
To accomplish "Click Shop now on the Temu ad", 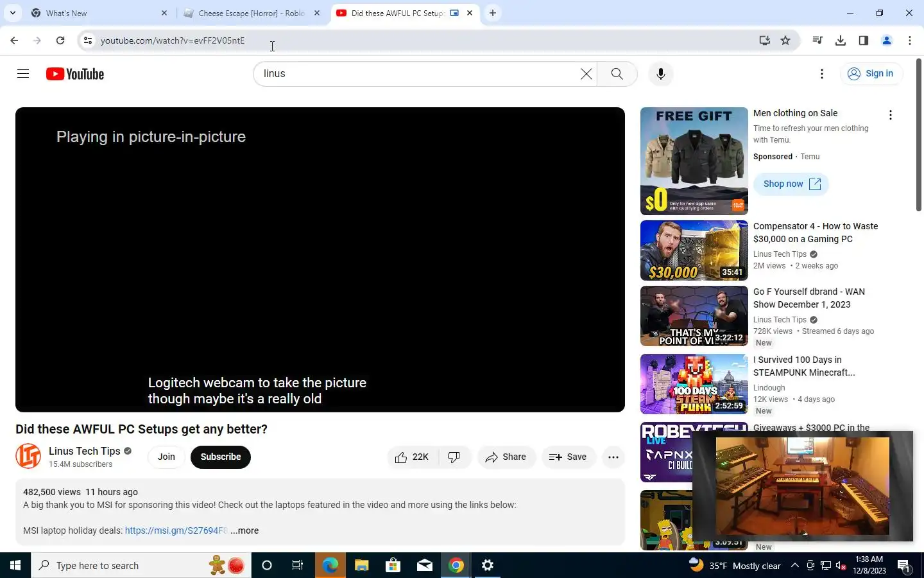I will pyautogui.click(x=791, y=184).
